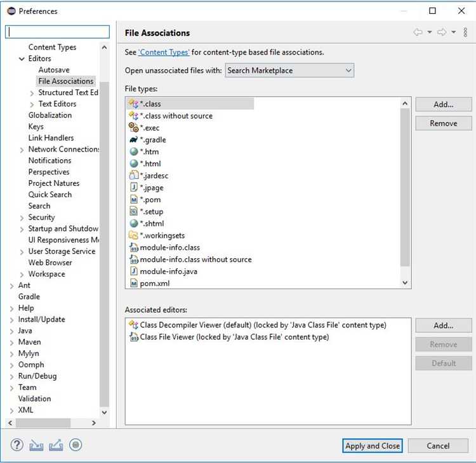This screenshot has height=463, width=476.
Task: Open the back history dropdown arrow
Action: click(x=430, y=32)
